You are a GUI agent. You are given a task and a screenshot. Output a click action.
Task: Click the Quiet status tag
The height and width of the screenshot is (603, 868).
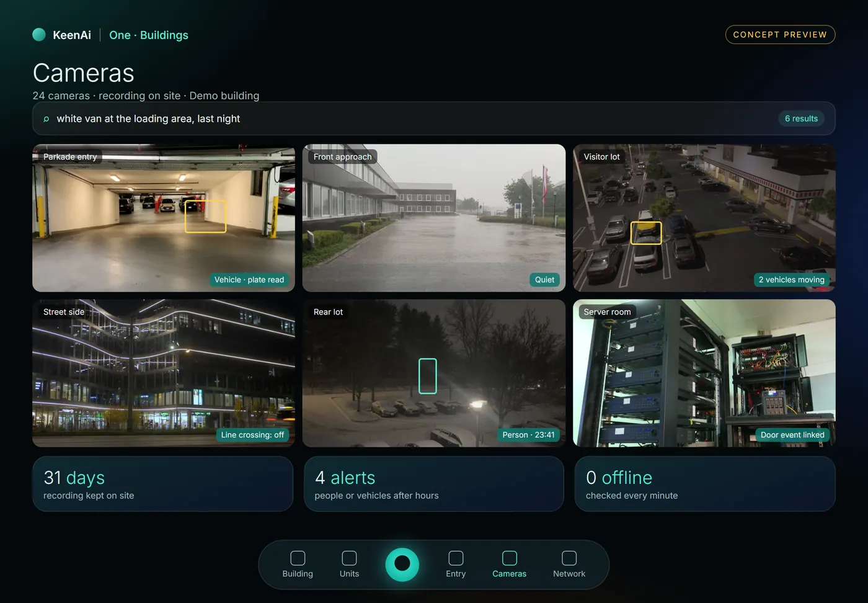click(x=544, y=280)
